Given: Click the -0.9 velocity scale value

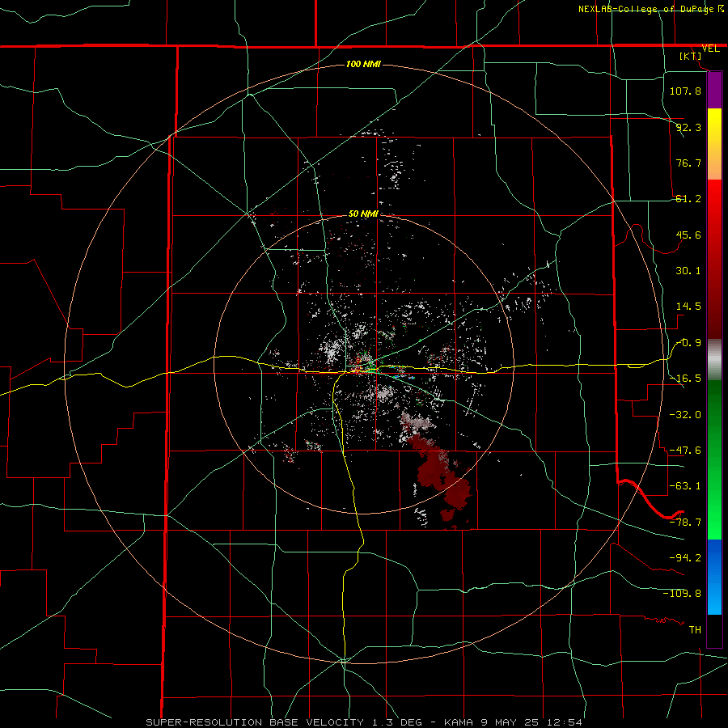Looking at the screenshot, I should pyautogui.click(x=688, y=343).
